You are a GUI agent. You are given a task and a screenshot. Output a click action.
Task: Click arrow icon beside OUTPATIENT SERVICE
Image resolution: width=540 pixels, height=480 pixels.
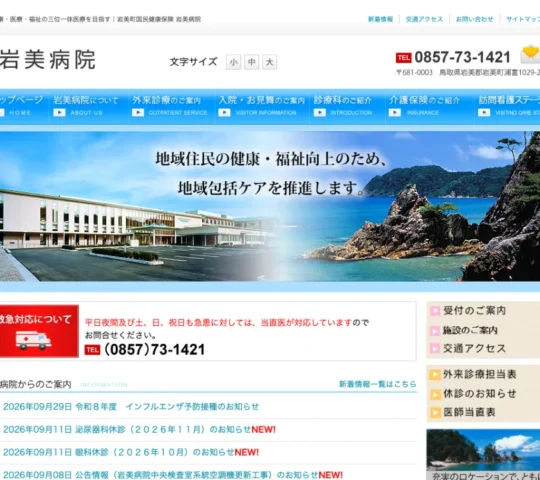coord(138,113)
